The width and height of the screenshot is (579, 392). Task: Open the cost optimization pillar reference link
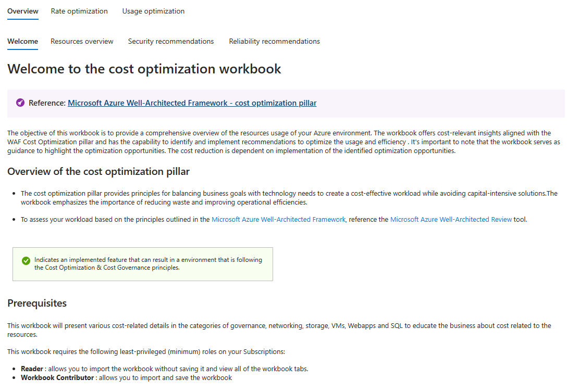(x=192, y=103)
